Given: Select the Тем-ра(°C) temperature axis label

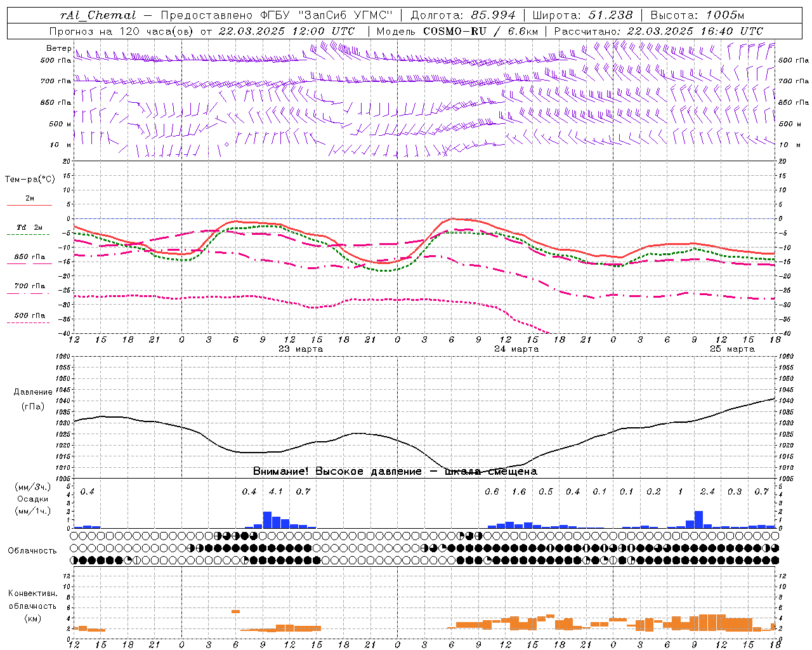Looking at the screenshot, I should (x=30, y=179).
